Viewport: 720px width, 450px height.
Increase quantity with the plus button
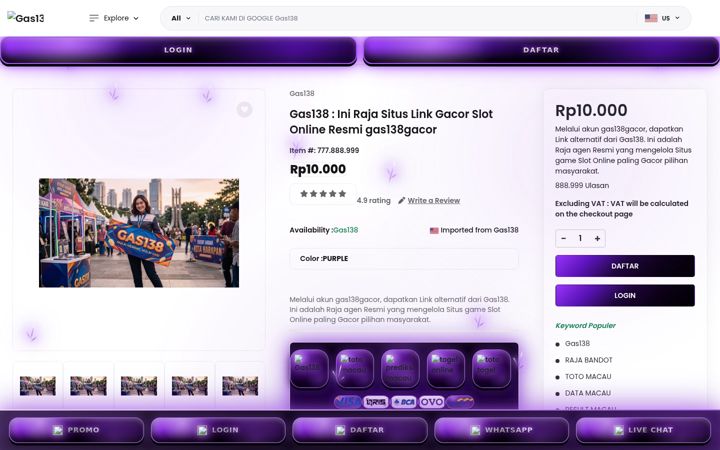tap(597, 238)
